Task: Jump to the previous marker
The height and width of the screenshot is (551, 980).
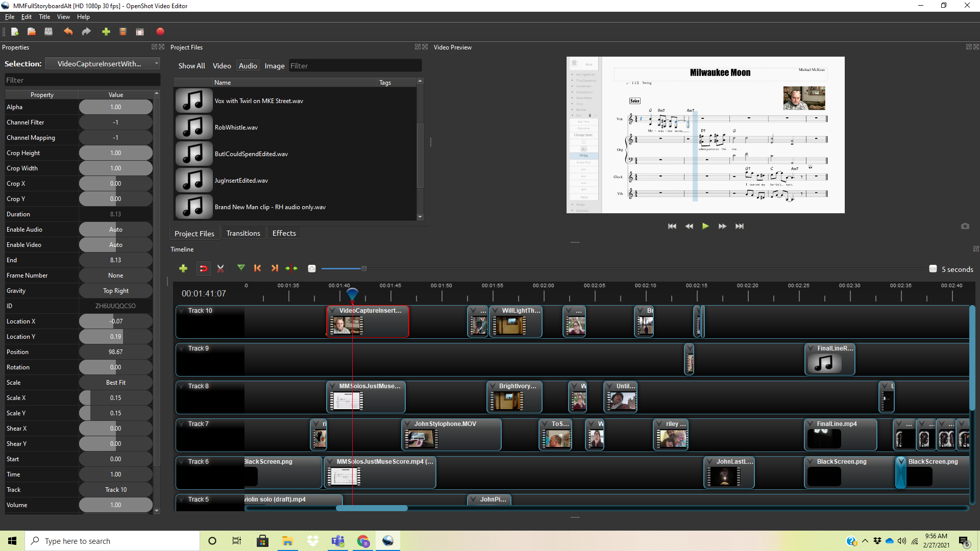Action: 257,268
